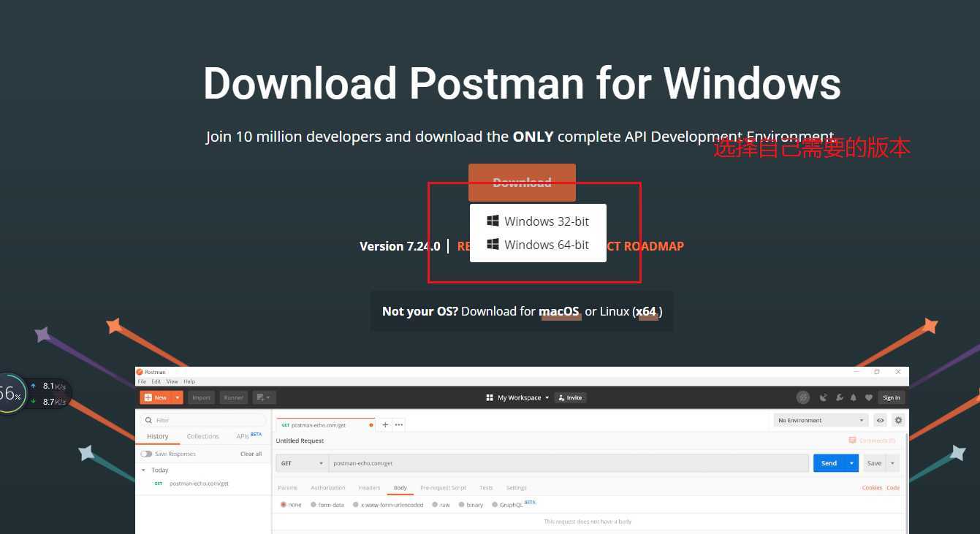Click the blue Send button

pyautogui.click(x=829, y=463)
